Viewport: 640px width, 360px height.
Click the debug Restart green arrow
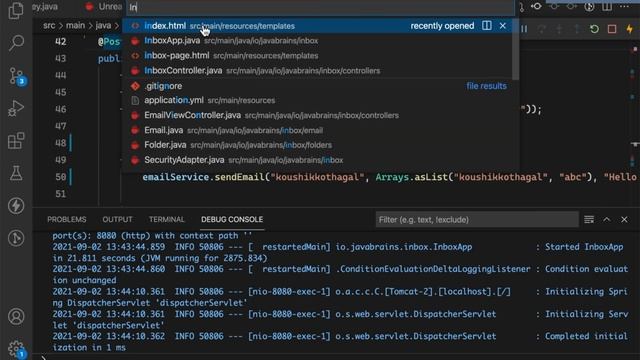click(594, 29)
